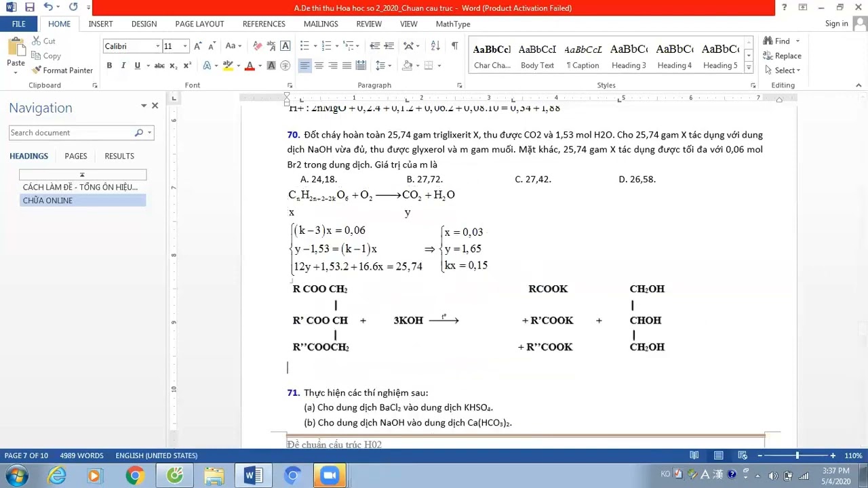
Task: Click the Save icon in quick access toolbar
Action: [x=29, y=7]
